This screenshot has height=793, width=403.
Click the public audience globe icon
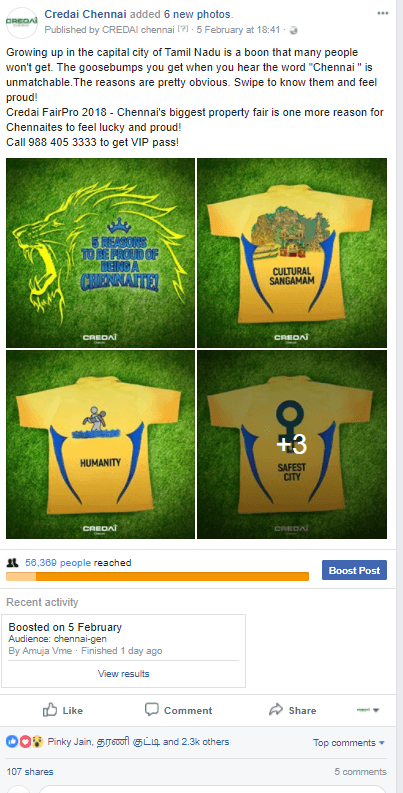(293, 30)
